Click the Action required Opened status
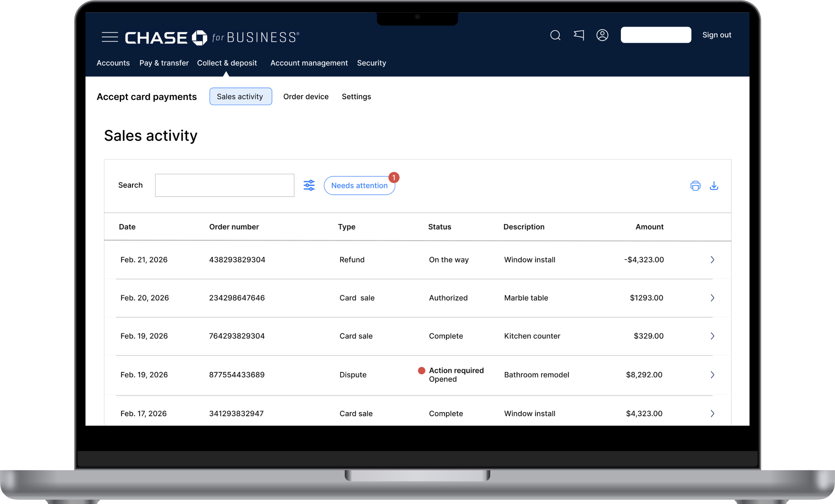Screen dimensions: 835x504 [x=451, y=375]
